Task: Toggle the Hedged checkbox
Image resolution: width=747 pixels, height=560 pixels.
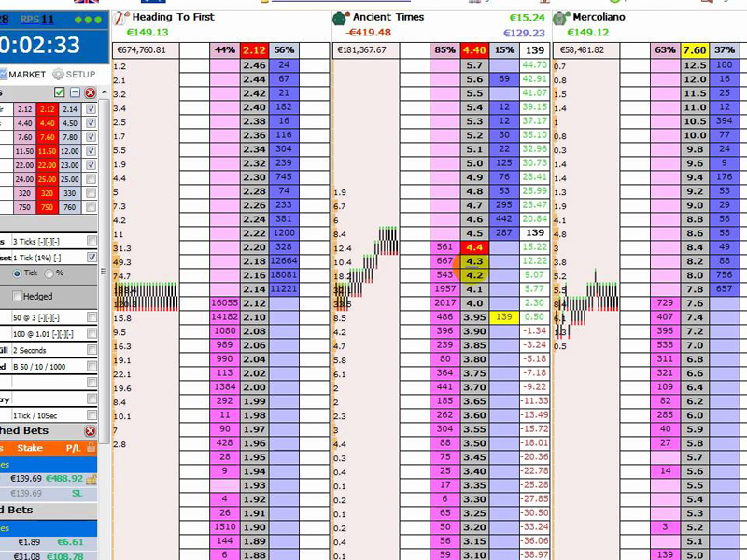Action: 18,297
